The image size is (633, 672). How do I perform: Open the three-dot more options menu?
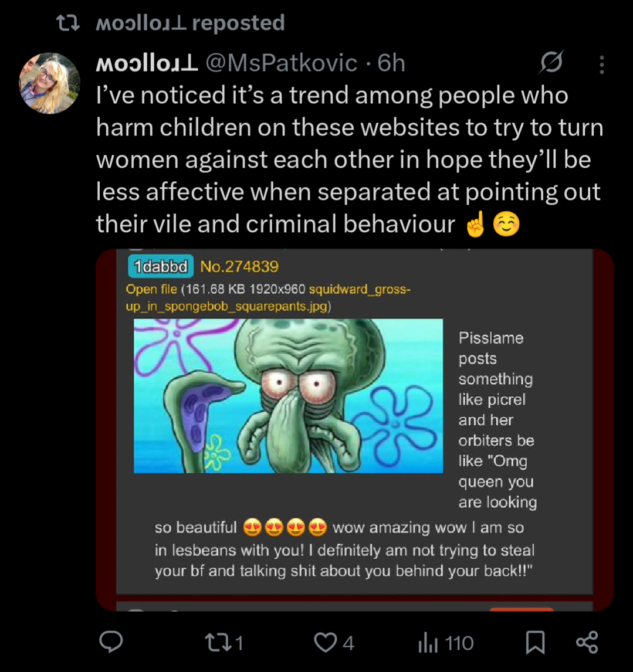pyautogui.click(x=601, y=65)
